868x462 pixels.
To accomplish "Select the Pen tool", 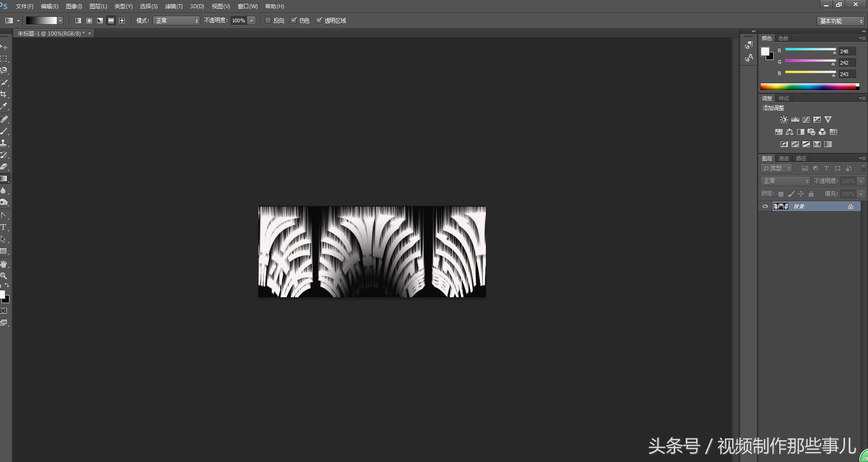I will click(4, 215).
